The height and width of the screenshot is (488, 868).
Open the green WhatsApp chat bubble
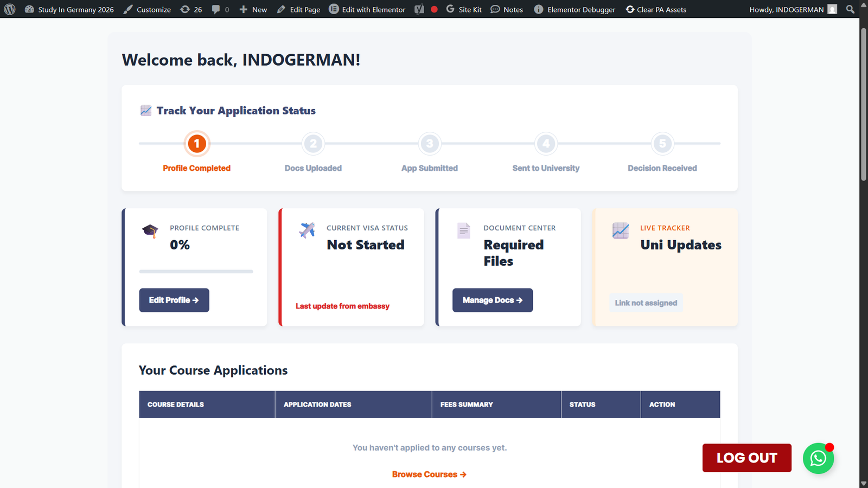pyautogui.click(x=818, y=458)
